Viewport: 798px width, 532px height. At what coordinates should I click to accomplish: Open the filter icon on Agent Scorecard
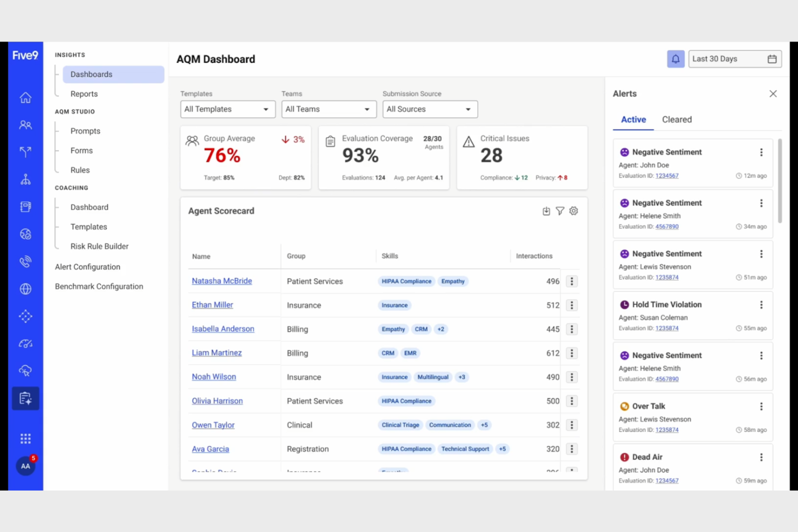[x=560, y=211]
